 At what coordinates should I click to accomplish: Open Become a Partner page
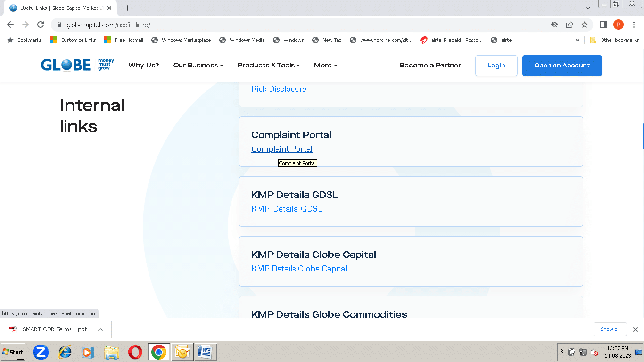pos(430,65)
